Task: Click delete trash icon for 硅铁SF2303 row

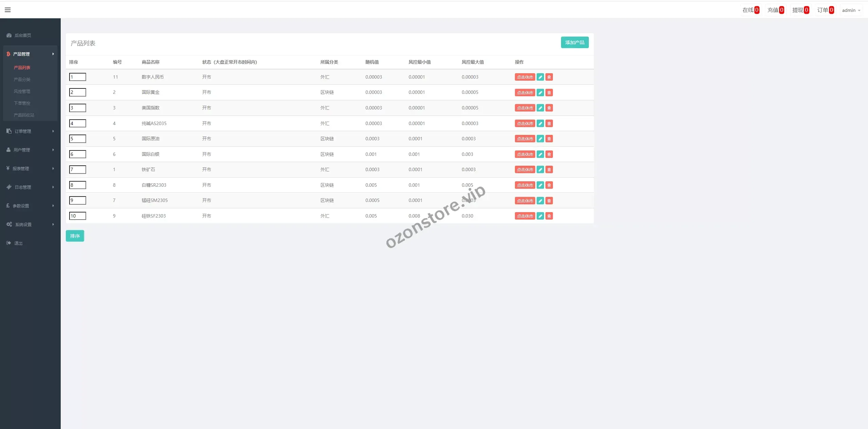Action: (549, 216)
